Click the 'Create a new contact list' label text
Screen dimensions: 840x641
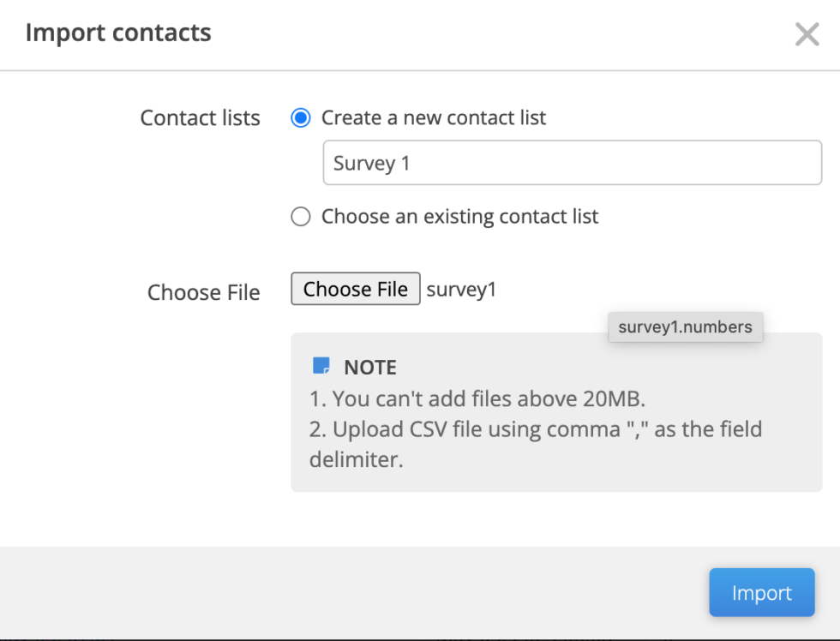(434, 117)
